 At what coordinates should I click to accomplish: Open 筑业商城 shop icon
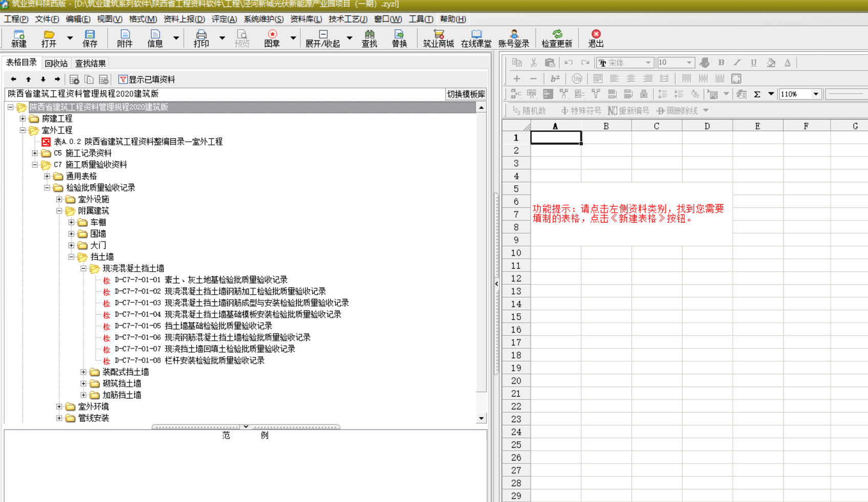439,38
